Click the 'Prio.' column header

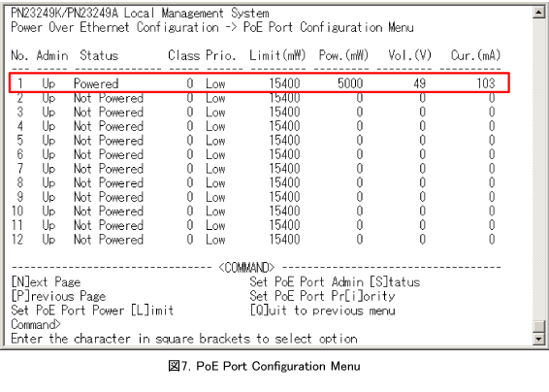pyautogui.click(x=220, y=55)
